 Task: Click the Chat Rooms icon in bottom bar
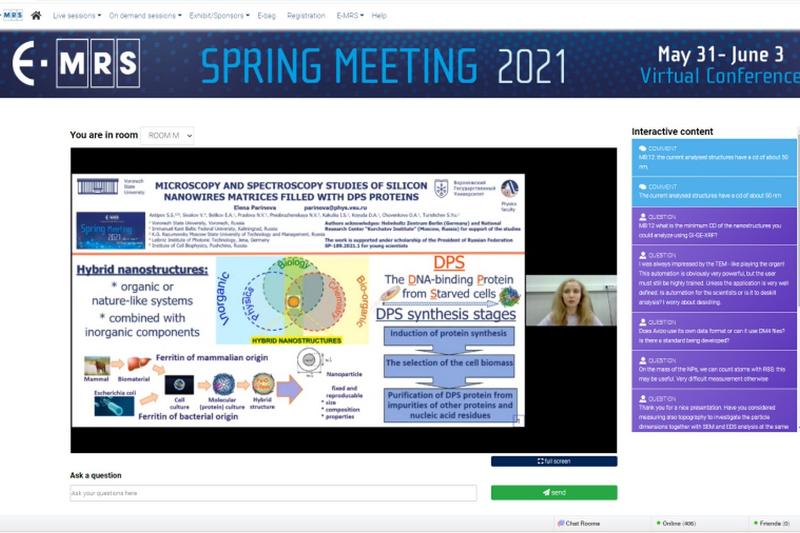[561, 523]
